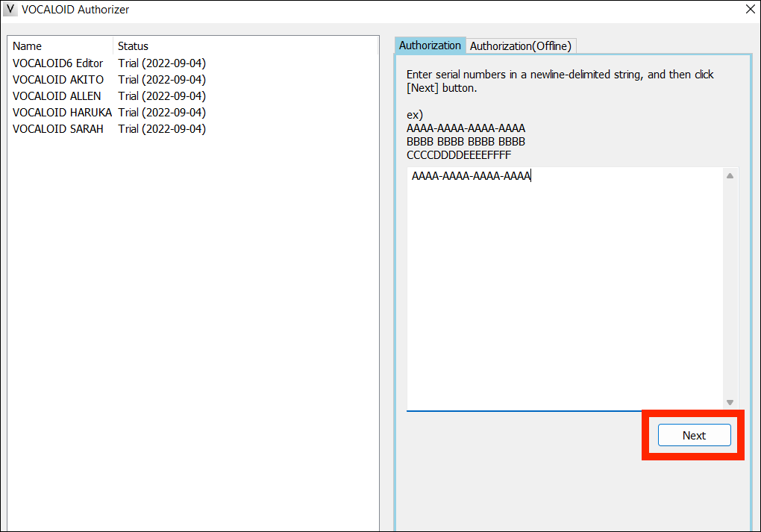
Task: Click the Trial status beside VOCALOID6 Editor
Action: [161, 63]
